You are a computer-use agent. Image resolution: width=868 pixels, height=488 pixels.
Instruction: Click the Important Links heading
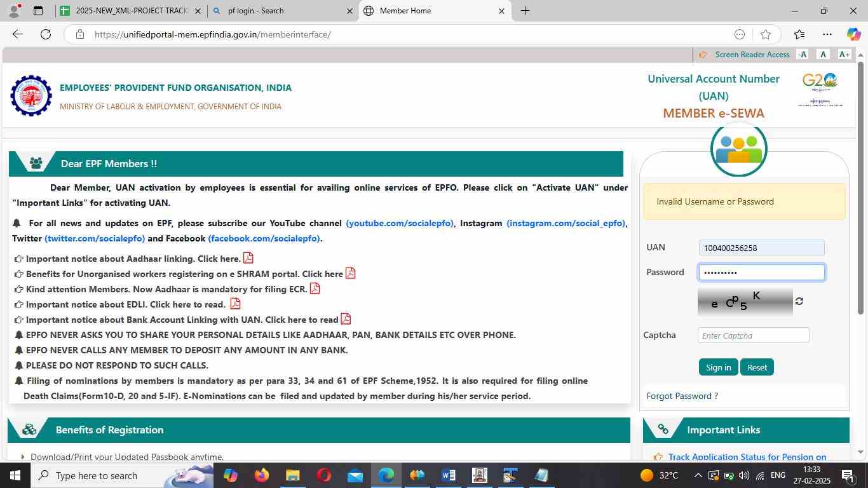click(x=723, y=430)
